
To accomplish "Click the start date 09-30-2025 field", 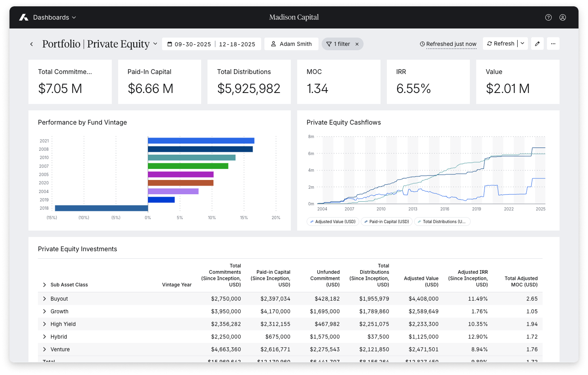I will click(x=193, y=44).
